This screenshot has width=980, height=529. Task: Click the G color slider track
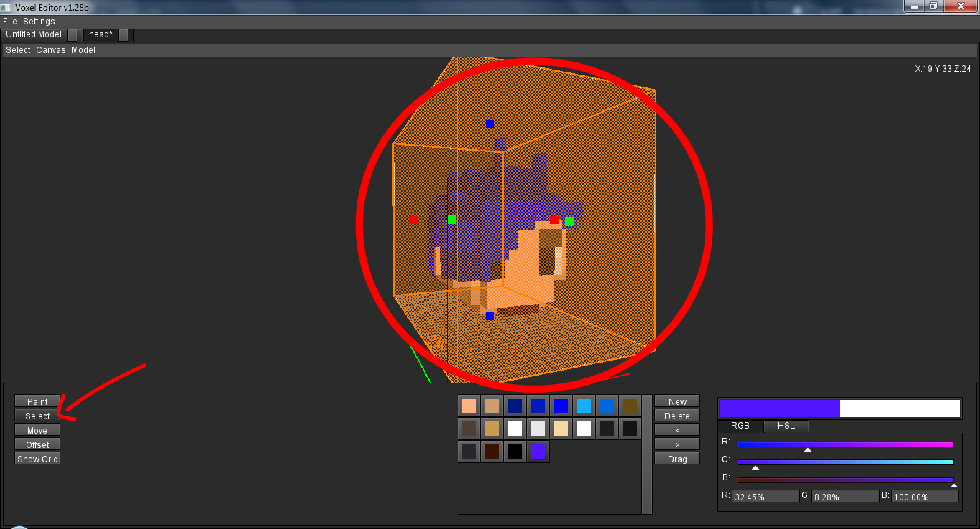[845, 462]
